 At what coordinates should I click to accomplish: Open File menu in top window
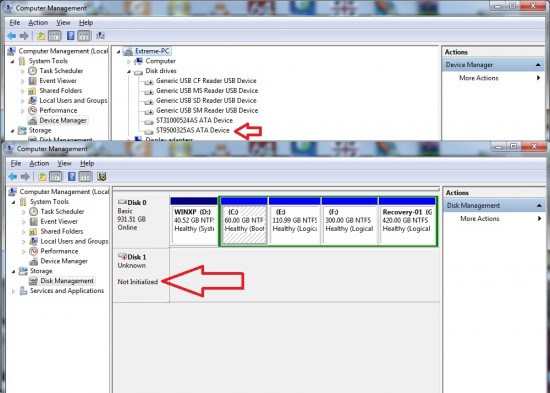[15, 23]
